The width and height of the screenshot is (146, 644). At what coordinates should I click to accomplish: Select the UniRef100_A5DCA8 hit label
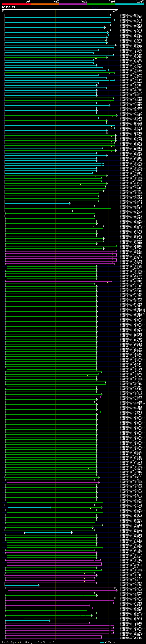click(x=131, y=485)
